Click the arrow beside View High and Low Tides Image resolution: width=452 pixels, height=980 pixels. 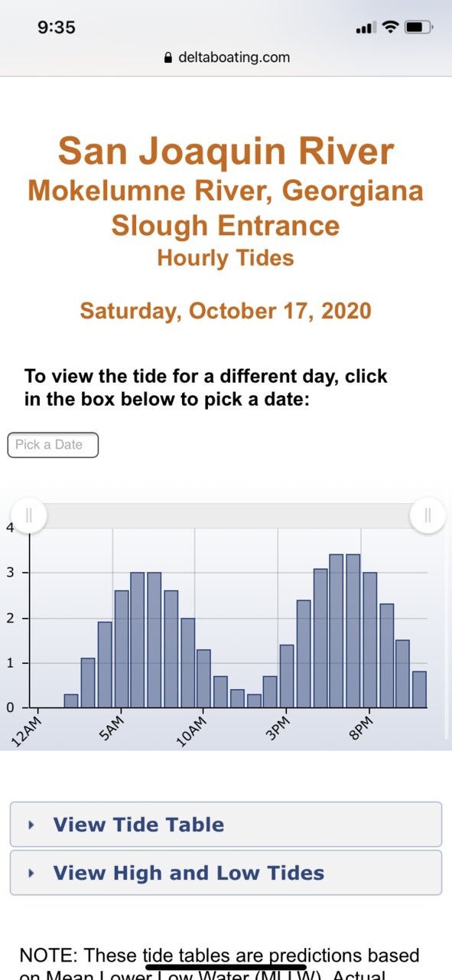pyautogui.click(x=31, y=873)
